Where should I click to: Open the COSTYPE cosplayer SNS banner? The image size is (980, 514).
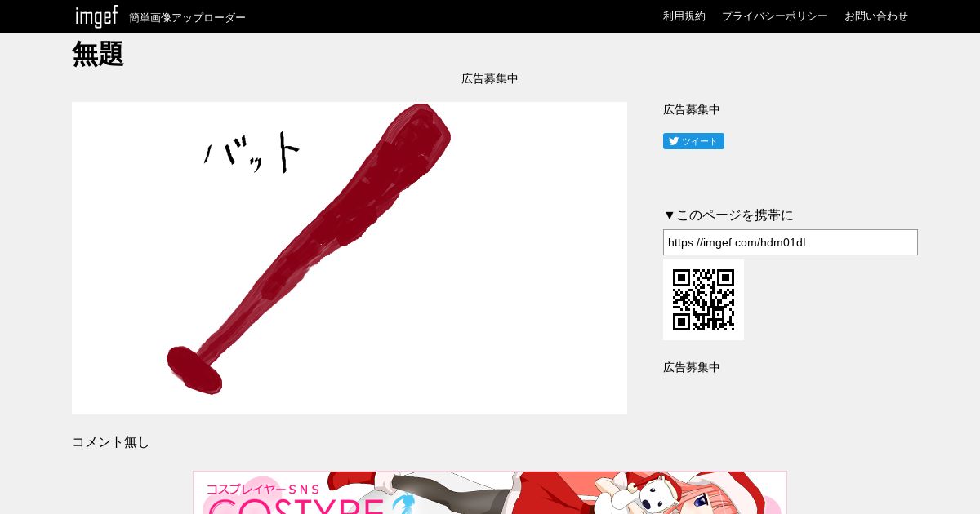click(490, 493)
